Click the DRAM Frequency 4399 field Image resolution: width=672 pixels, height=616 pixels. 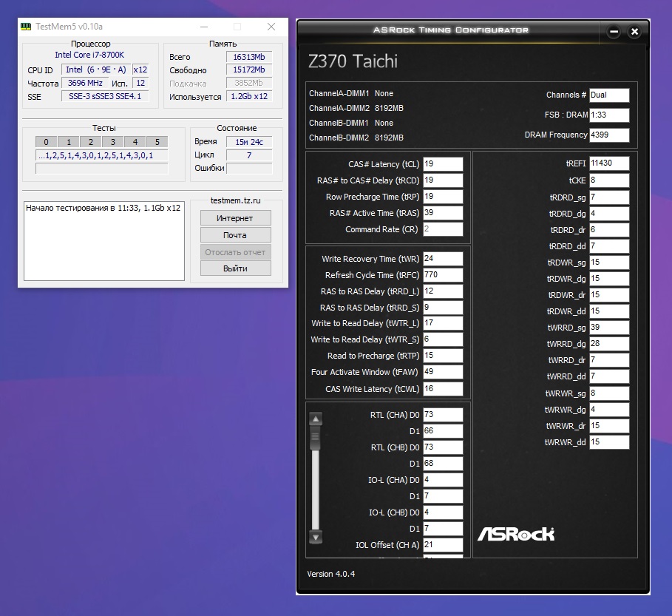609,135
